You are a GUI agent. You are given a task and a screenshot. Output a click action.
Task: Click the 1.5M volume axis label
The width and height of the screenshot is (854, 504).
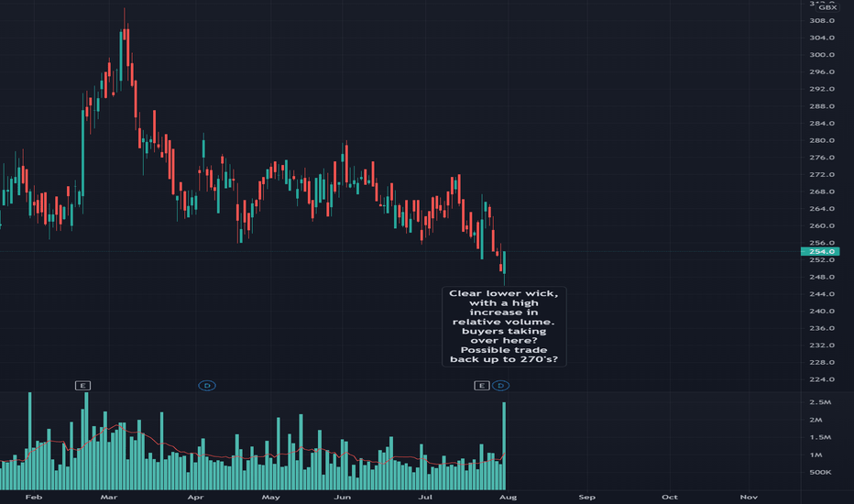pyautogui.click(x=820, y=437)
